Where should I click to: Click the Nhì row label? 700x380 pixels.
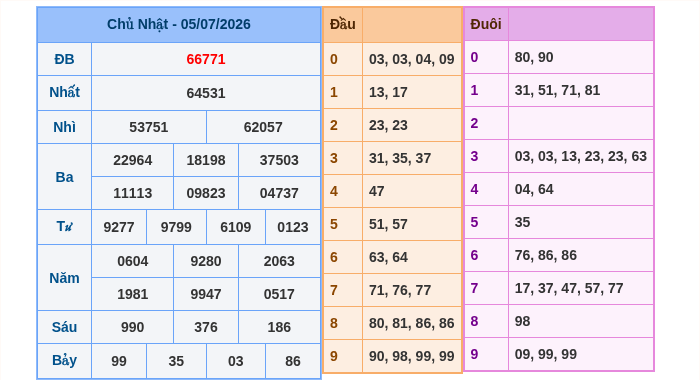coord(64,127)
